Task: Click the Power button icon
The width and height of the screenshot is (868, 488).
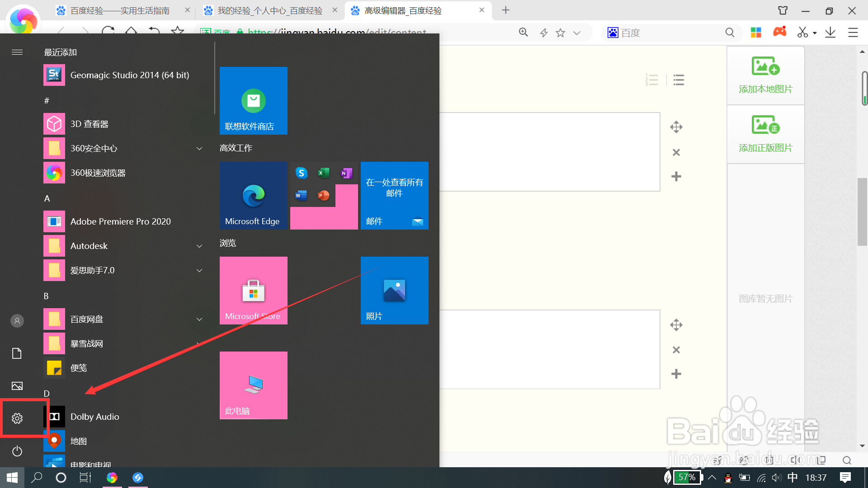Action: coord(17,451)
